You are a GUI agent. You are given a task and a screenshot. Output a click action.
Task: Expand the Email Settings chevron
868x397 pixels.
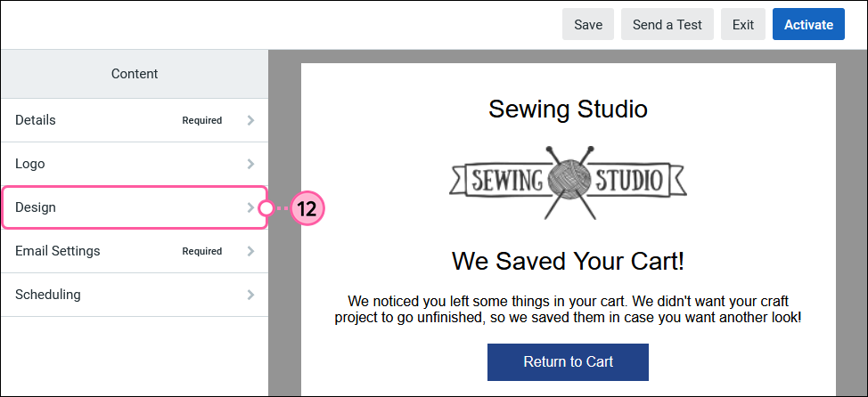[x=250, y=251]
